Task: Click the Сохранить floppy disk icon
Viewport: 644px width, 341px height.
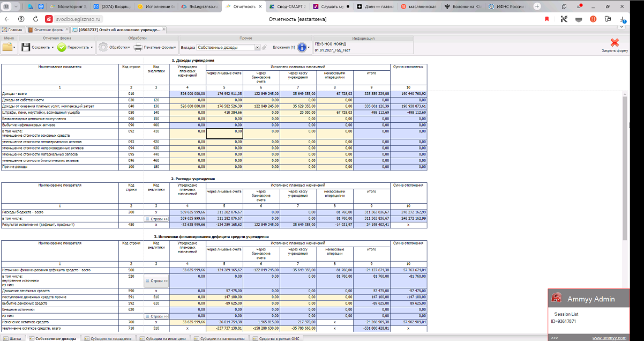Action: [x=26, y=47]
